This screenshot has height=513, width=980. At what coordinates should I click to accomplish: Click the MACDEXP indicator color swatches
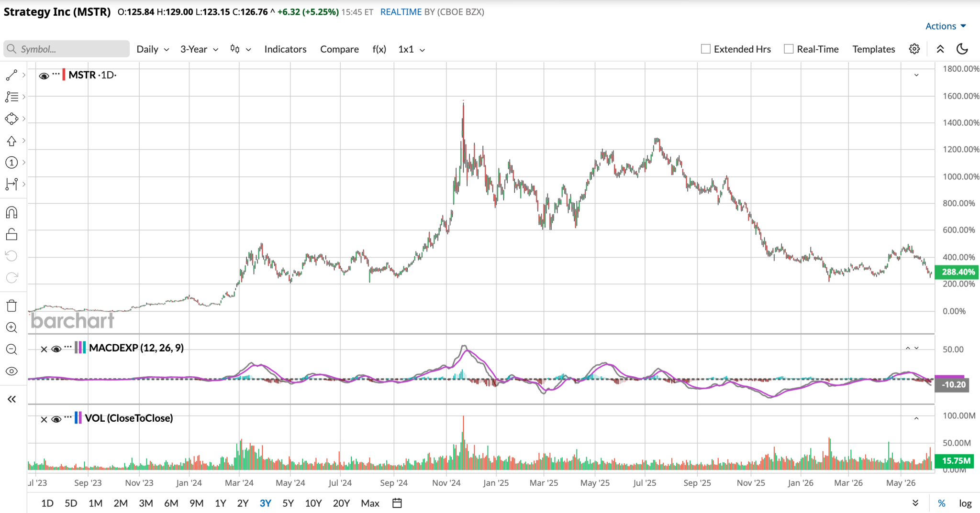[x=80, y=348]
